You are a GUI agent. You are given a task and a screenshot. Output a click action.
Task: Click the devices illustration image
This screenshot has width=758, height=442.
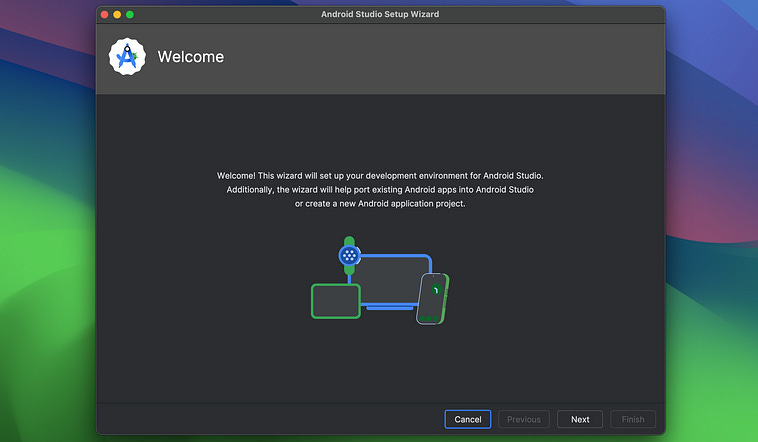click(x=380, y=281)
